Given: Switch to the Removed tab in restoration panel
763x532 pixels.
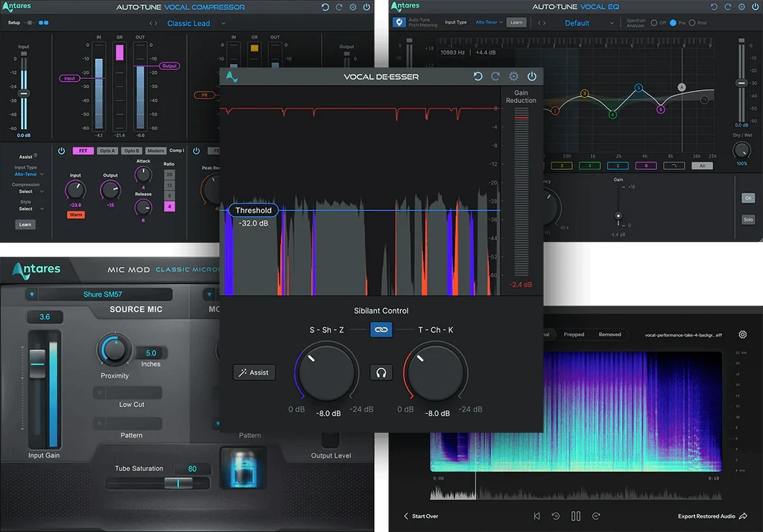Looking at the screenshot, I should click(612, 334).
